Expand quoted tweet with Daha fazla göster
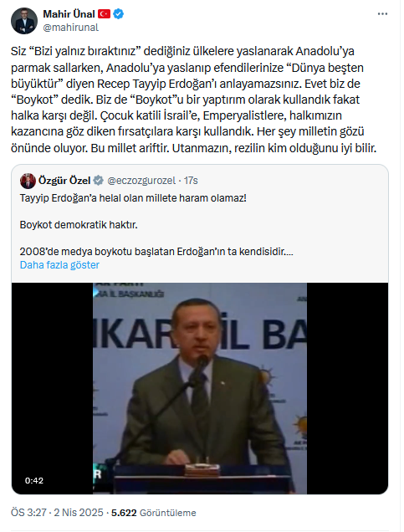Screen dimensions: 404x532 click(59, 264)
